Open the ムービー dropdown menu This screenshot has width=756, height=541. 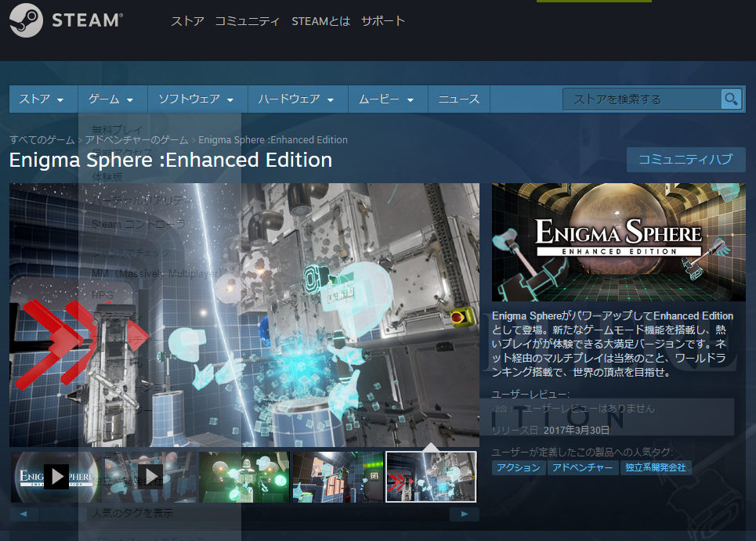coord(388,99)
